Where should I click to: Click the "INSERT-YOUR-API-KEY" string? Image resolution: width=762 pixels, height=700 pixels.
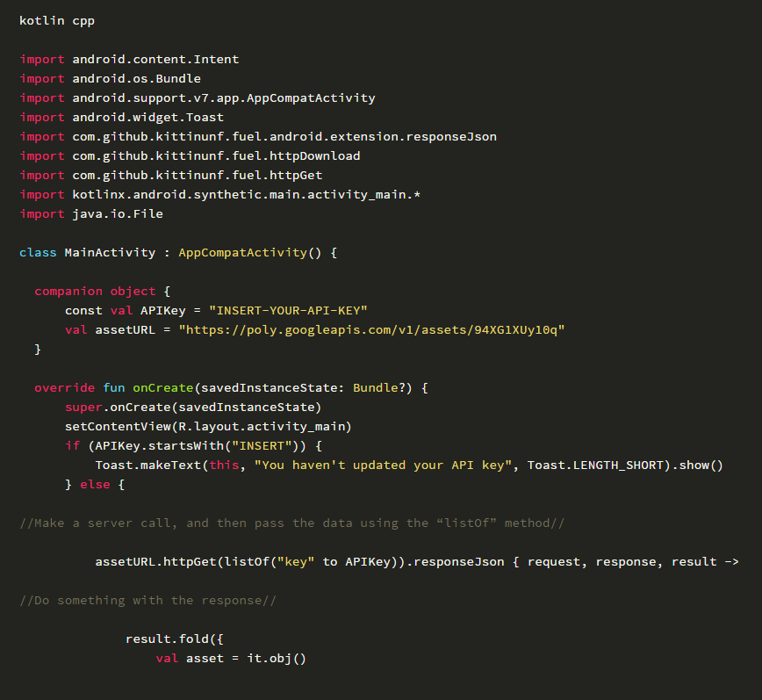288,310
